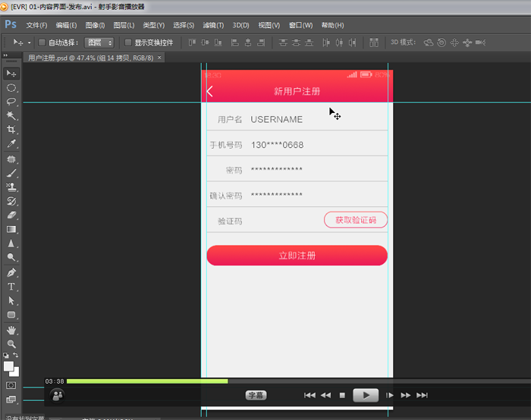Align top edges in options bar
Viewport: 531px width, 420px height.
pos(192,42)
